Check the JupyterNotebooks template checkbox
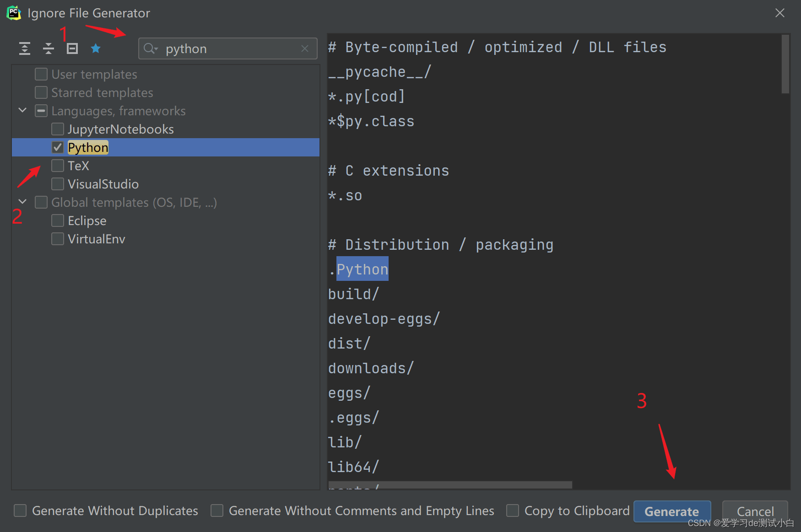The width and height of the screenshot is (801, 532). [58, 129]
